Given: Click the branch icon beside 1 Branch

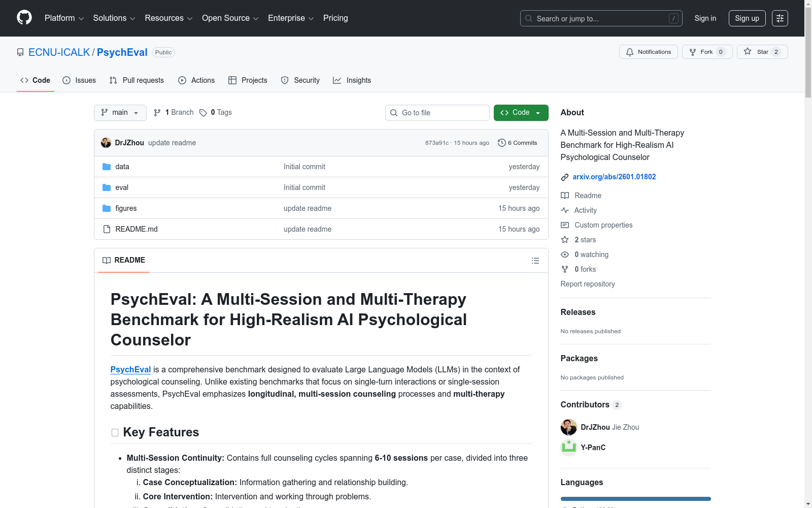Looking at the screenshot, I should coord(157,113).
